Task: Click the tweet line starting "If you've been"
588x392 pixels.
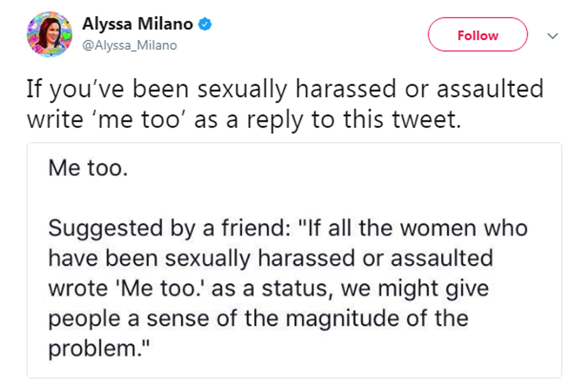Action: click(x=285, y=89)
